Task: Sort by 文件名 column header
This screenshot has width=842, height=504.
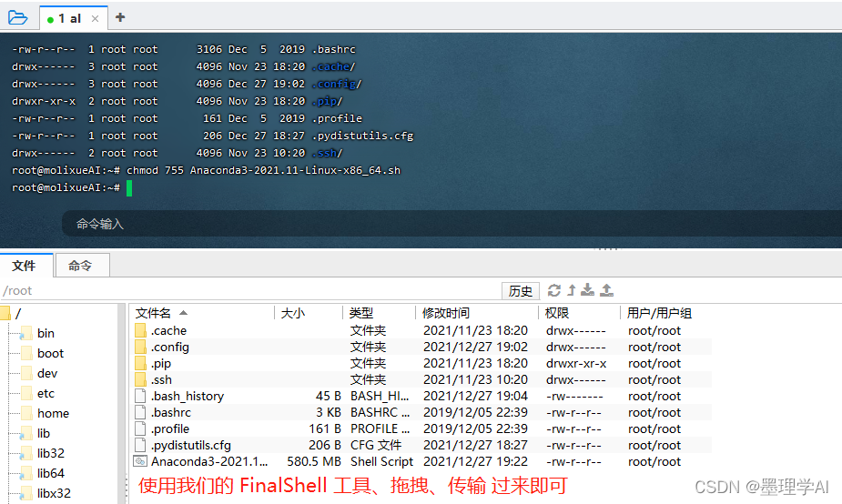Action: (x=203, y=313)
